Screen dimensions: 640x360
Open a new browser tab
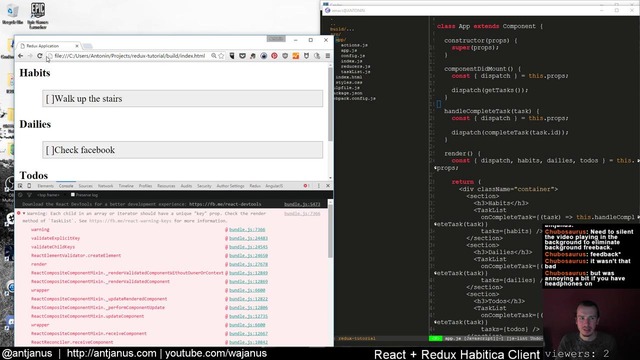tap(88, 46)
